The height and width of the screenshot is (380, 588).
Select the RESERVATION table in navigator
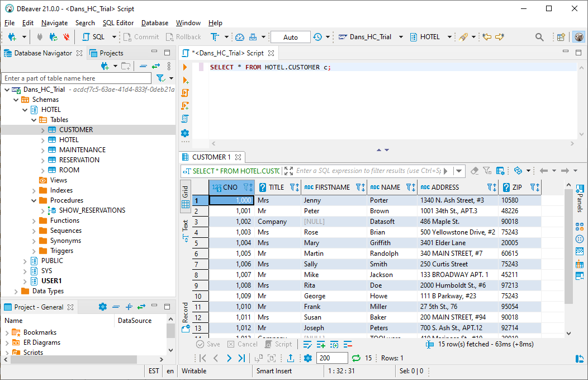79,160
